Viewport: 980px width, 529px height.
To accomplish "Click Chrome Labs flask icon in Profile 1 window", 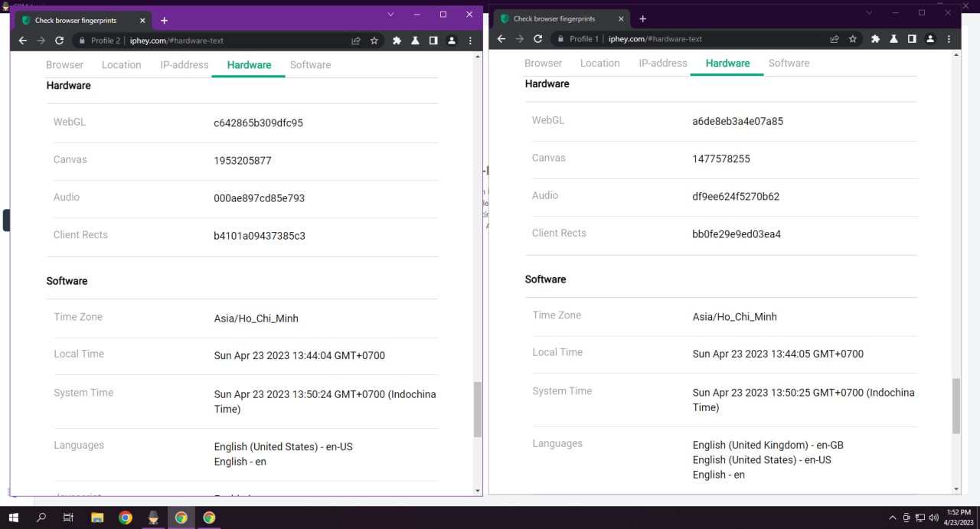I will click(893, 39).
